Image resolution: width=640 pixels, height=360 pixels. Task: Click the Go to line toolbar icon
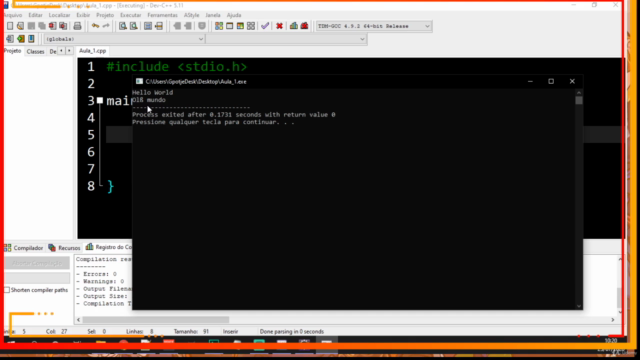[159, 26]
